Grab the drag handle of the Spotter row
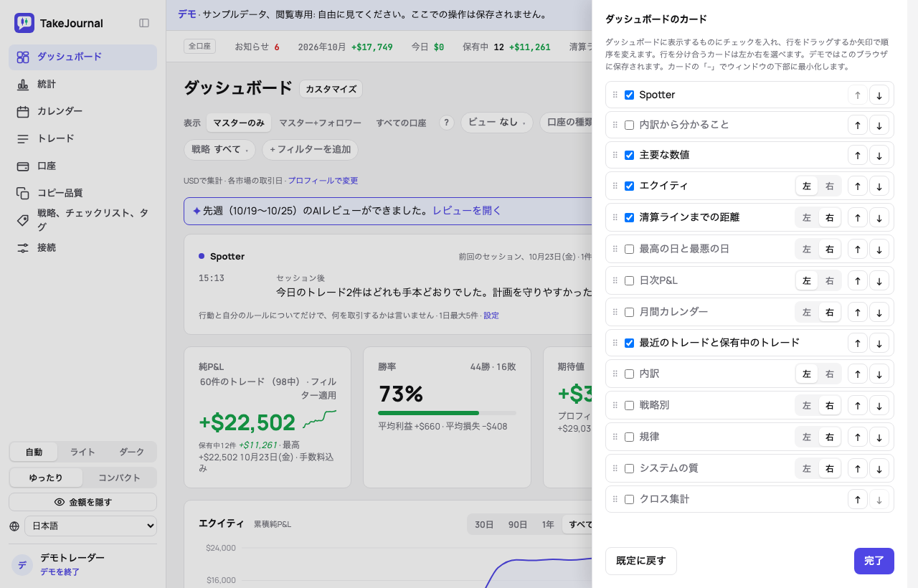The width and height of the screenshot is (918, 588). click(615, 95)
